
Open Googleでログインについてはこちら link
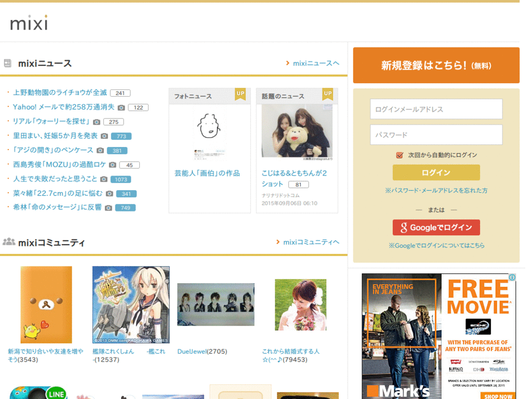pos(436,245)
